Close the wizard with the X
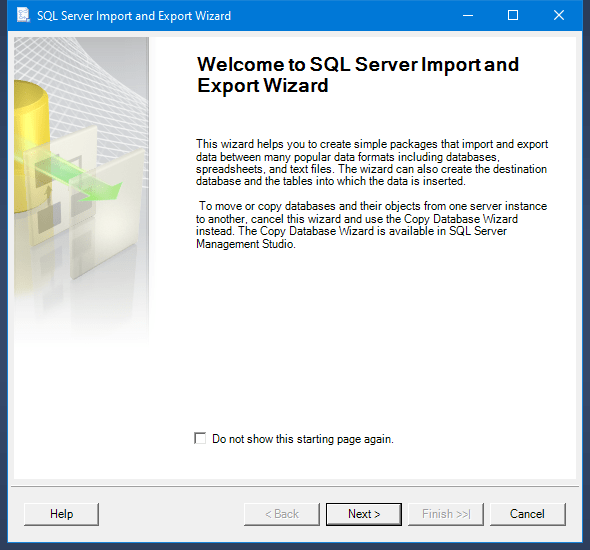 559,15
